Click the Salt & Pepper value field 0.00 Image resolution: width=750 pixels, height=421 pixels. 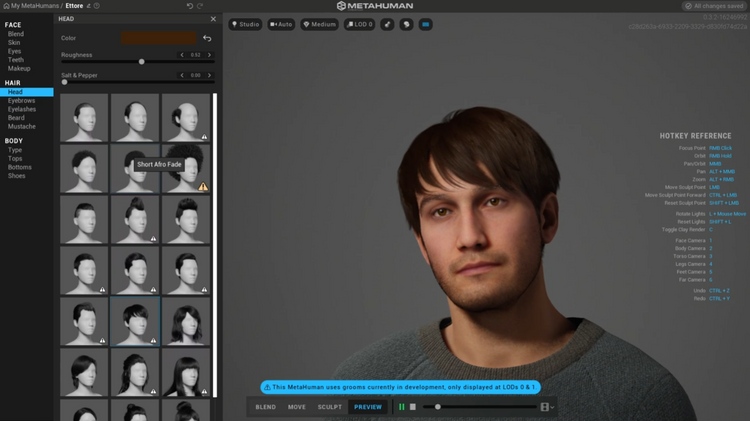click(x=196, y=75)
